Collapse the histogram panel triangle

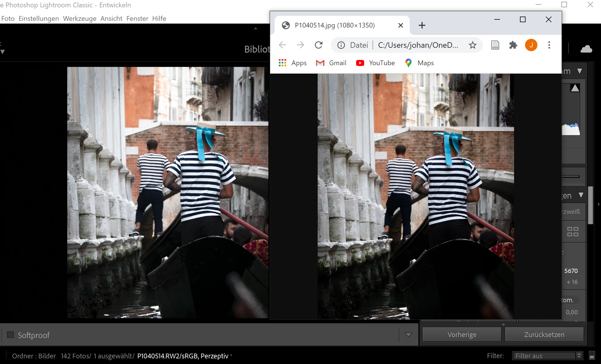click(x=580, y=71)
